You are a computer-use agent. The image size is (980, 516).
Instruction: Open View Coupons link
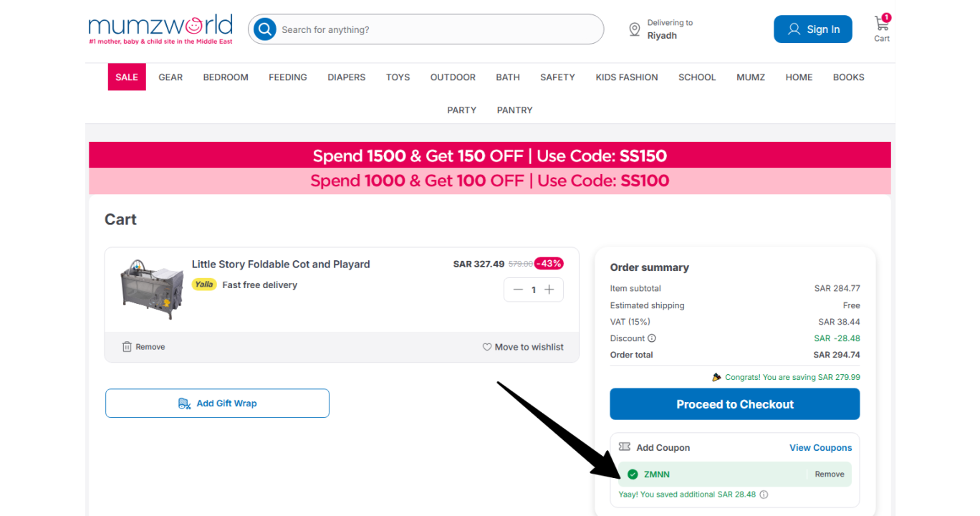pos(821,448)
